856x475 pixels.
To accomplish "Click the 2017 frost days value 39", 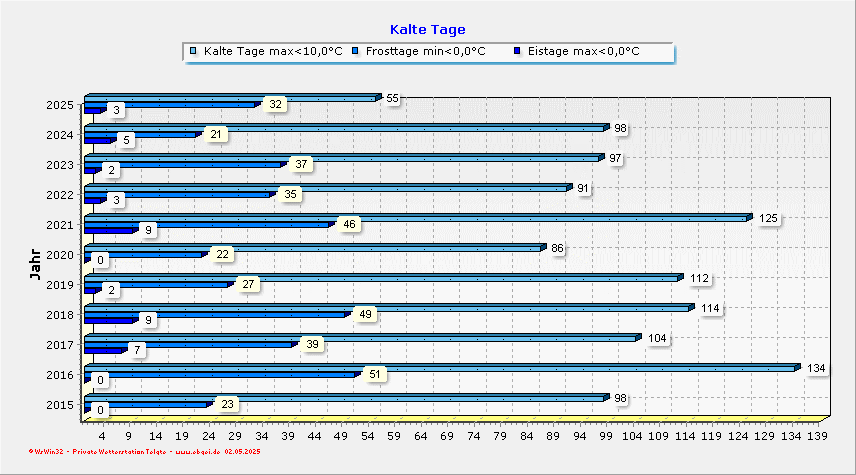I will 312,345.
